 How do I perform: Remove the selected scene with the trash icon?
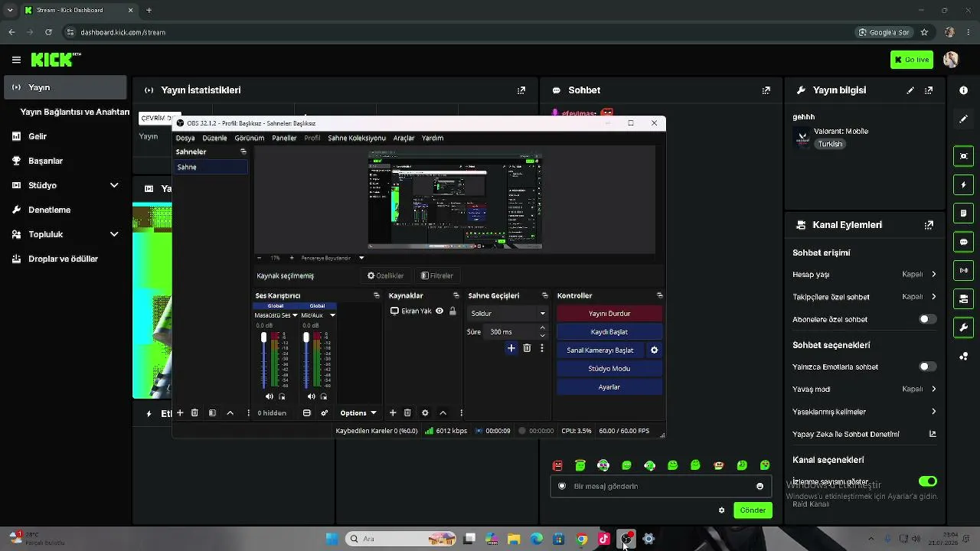coord(194,412)
